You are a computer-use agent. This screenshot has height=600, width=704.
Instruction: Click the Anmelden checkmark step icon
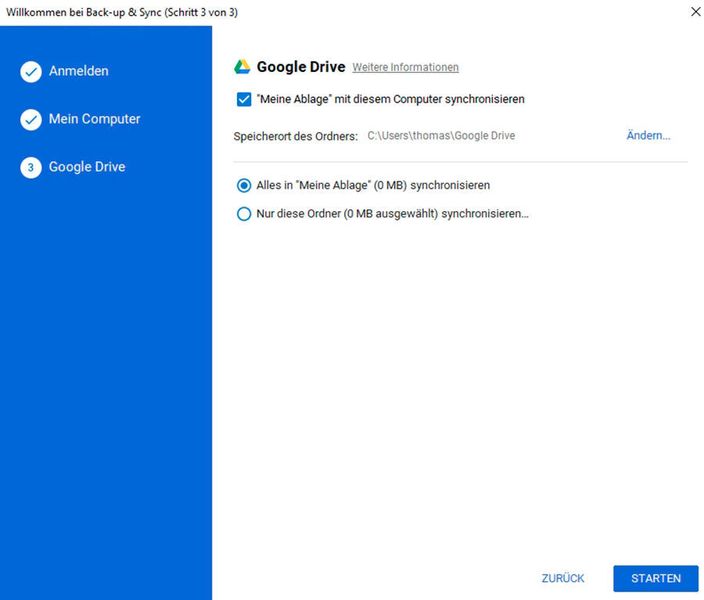click(31, 71)
